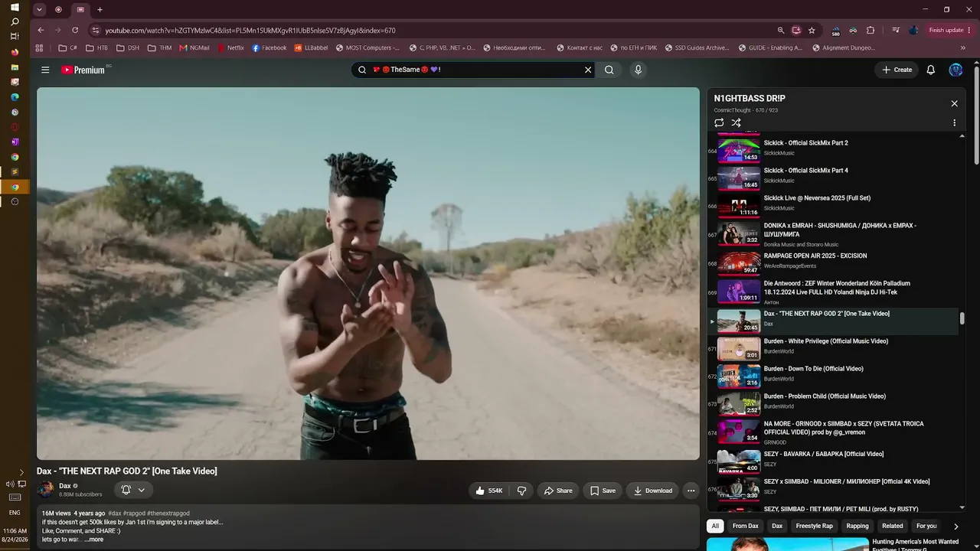Screen dimensions: 980x551
Task: Share the current video
Action: click(558, 491)
